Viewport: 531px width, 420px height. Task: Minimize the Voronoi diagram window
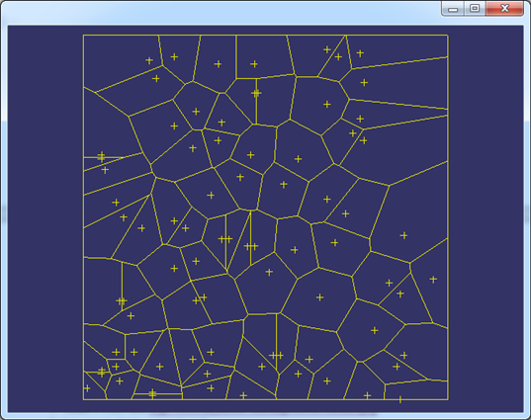click(x=453, y=9)
